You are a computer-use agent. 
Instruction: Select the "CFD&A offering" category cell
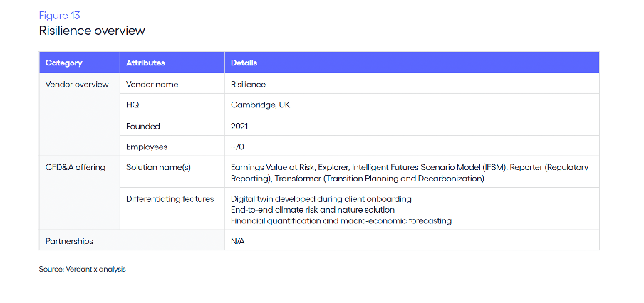click(76, 167)
